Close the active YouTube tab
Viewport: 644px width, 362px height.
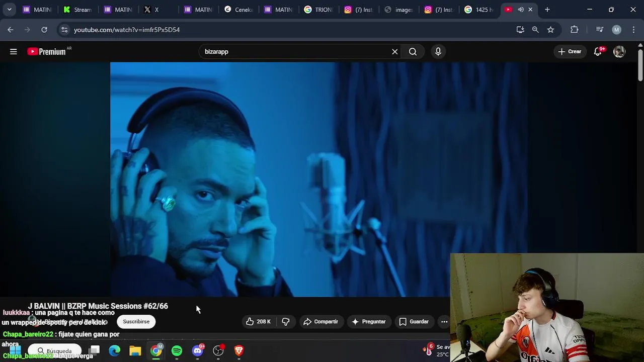530,10
